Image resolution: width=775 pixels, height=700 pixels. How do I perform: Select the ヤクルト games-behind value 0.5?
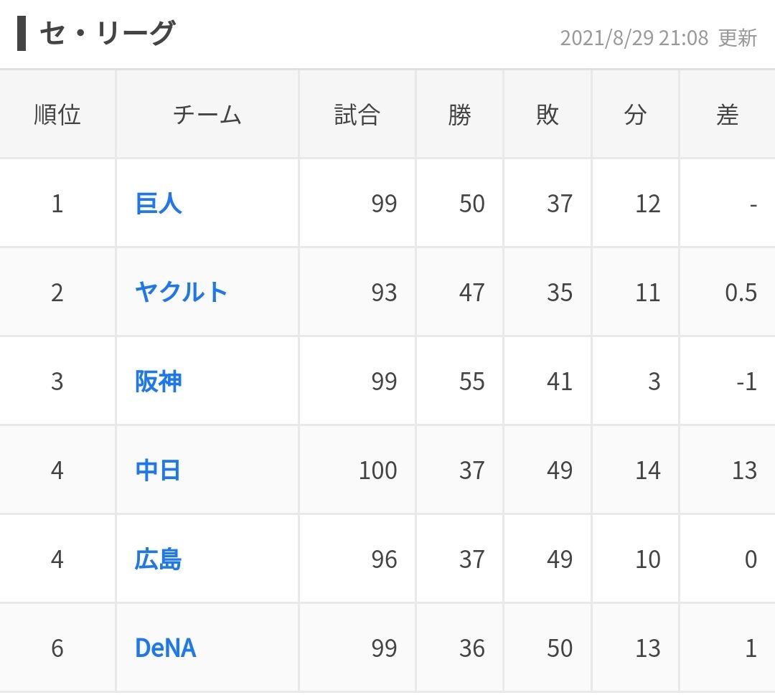741,293
